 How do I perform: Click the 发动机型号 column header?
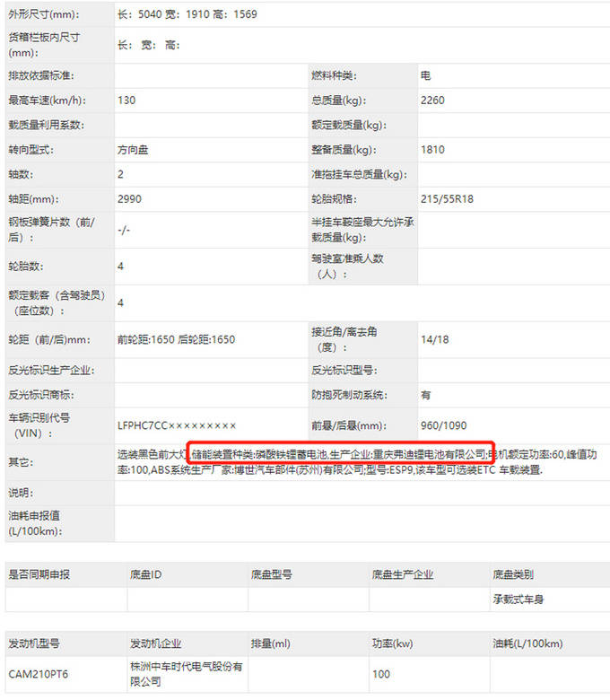34,643
